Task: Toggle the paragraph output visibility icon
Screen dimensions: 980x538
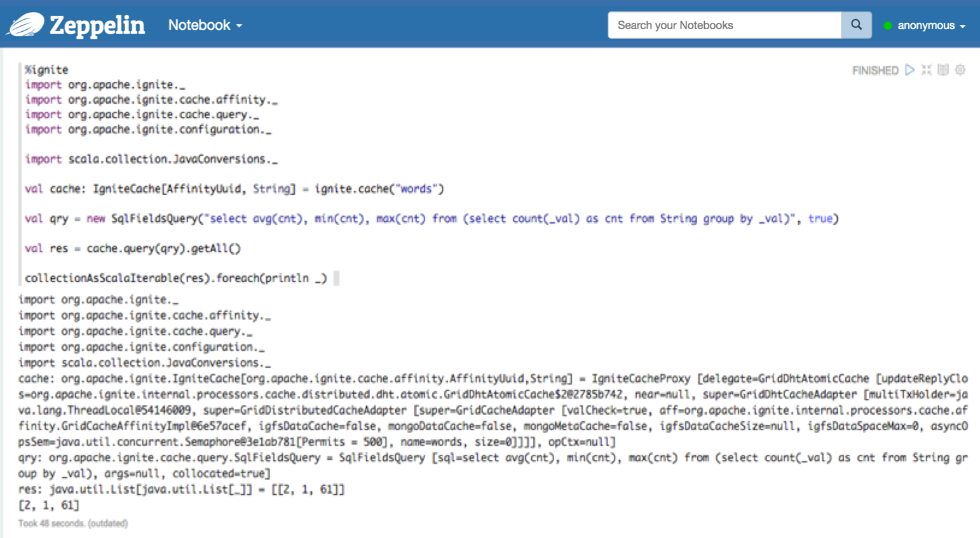Action: (x=943, y=70)
